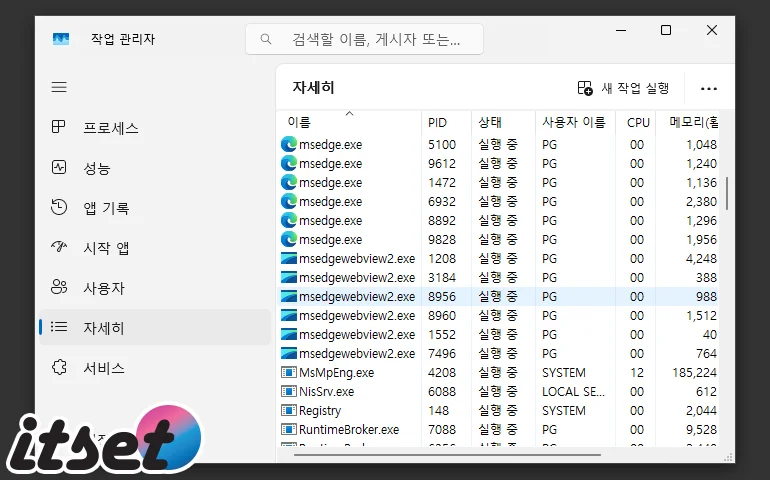770x480 pixels.
Task: Select the 자세히 page
Action: [x=155, y=327]
